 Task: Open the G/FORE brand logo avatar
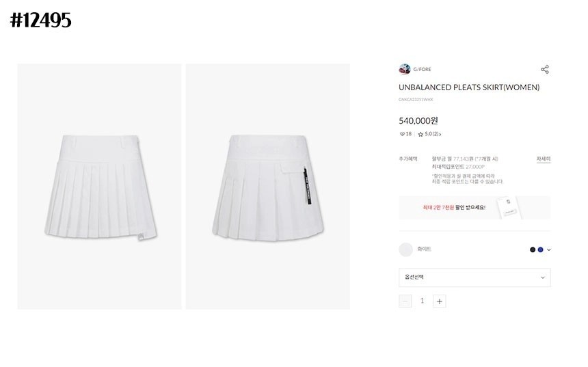coord(404,69)
